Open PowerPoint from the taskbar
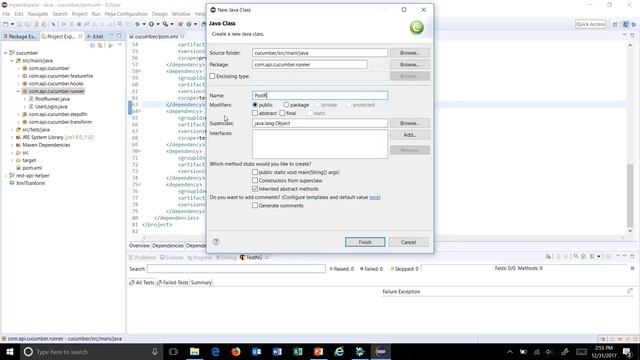The height and width of the screenshot is (360, 640). pyautogui.click(x=318, y=351)
